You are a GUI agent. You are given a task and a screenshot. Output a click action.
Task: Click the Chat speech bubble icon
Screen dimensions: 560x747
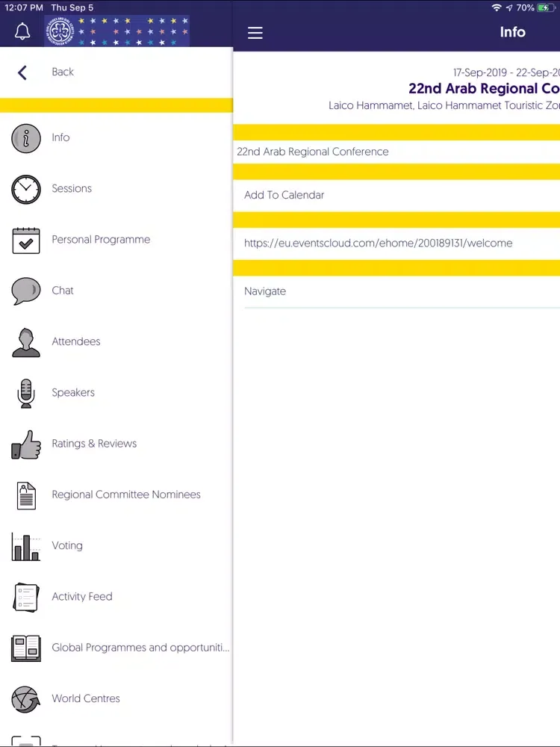click(25, 291)
